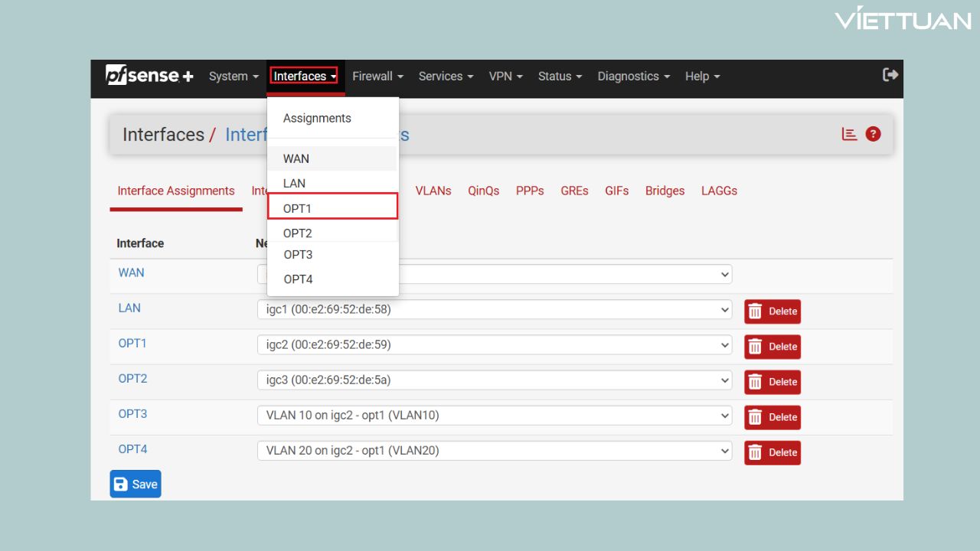Switch to the Bridges tab
The width and height of the screenshot is (980, 551).
pyautogui.click(x=665, y=191)
